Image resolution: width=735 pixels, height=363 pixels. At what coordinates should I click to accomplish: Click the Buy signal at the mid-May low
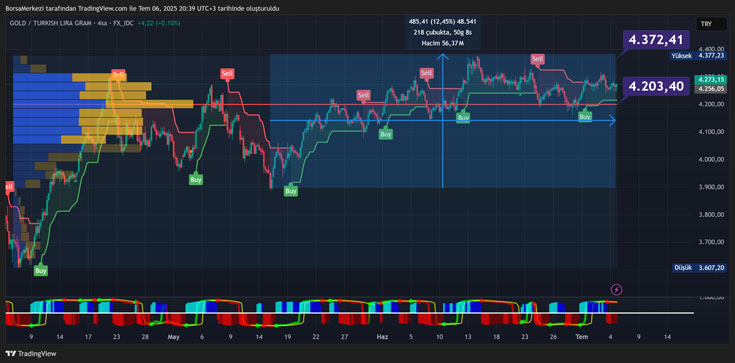(291, 191)
